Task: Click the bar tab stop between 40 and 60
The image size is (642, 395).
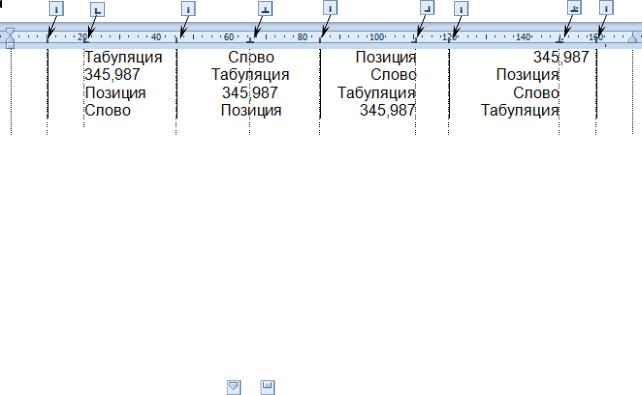Action: point(176,40)
